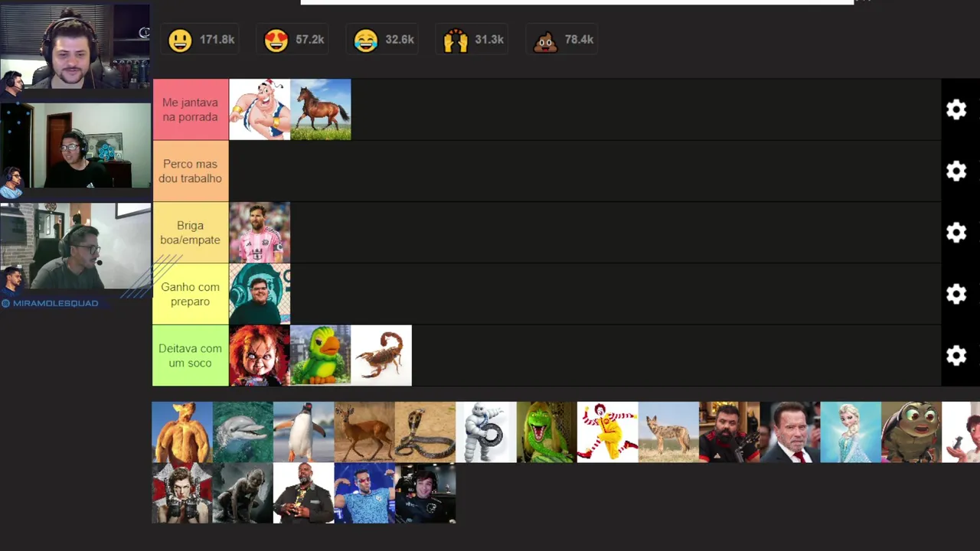Viewport: 980px width, 551px height.
Task: Click the scorpion image in the bottom tier
Action: pyautogui.click(x=381, y=355)
